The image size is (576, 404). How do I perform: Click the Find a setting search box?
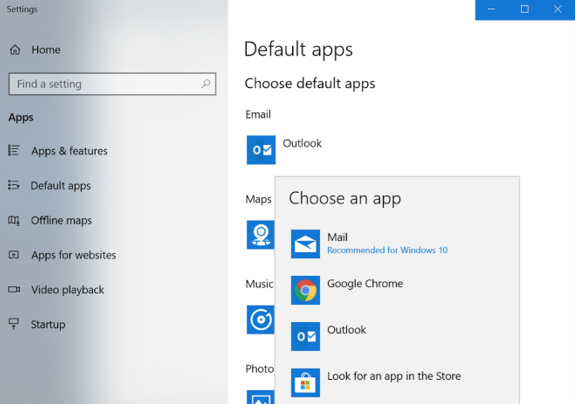coord(112,84)
